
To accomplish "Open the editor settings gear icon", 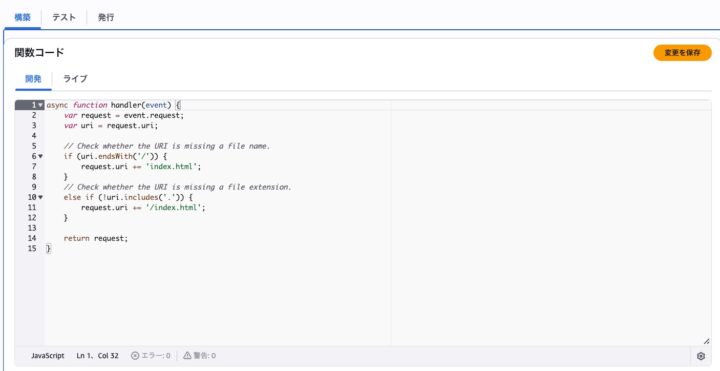I will 701,356.
